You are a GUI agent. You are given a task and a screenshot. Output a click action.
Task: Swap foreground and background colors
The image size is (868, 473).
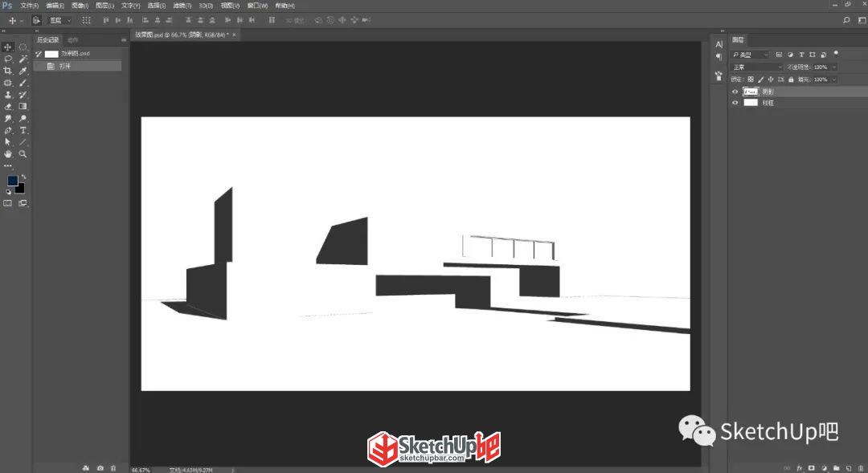[x=23, y=177]
